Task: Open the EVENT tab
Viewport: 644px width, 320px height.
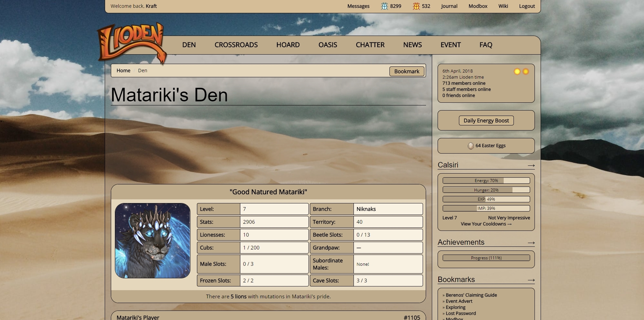Action: pos(450,44)
